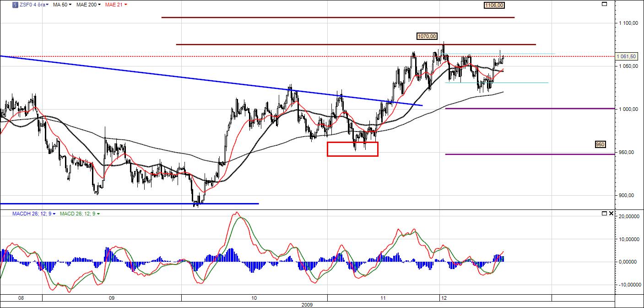Click the 2009 year label on time axis
644x308 pixels.
pos(307,304)
